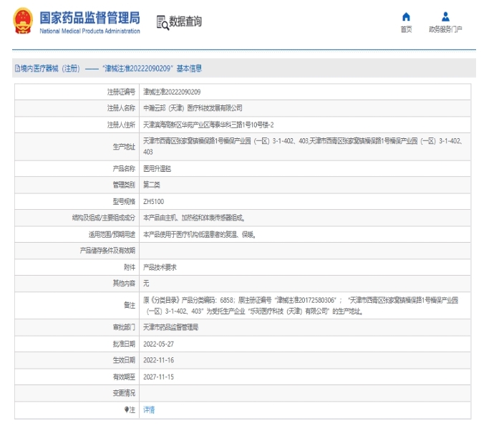
Task: Click 产品技术要求 in the 附件 row
Action: point(160,266)
